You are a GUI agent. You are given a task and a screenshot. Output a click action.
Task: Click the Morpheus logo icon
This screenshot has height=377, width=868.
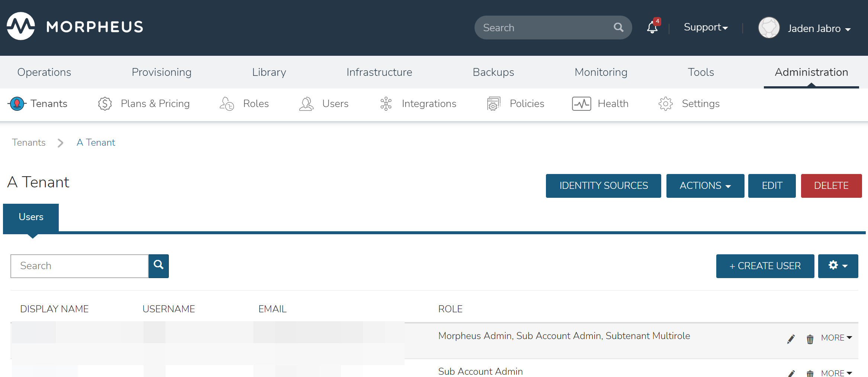21,26
